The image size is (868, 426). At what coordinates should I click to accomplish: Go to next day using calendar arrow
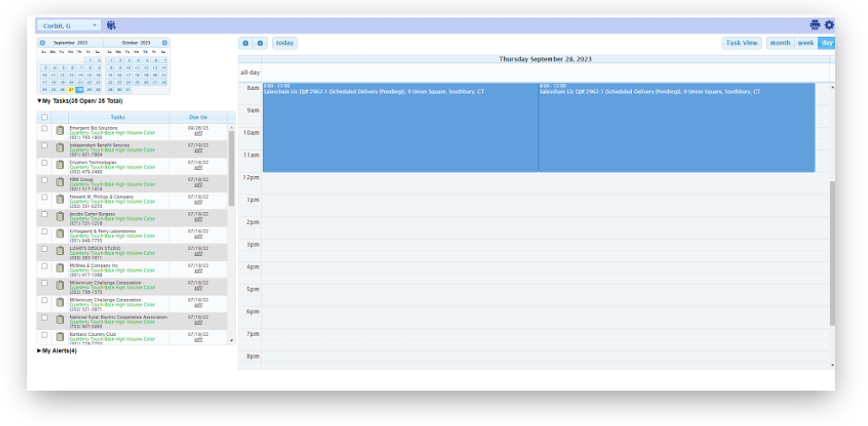coord(260,43)
